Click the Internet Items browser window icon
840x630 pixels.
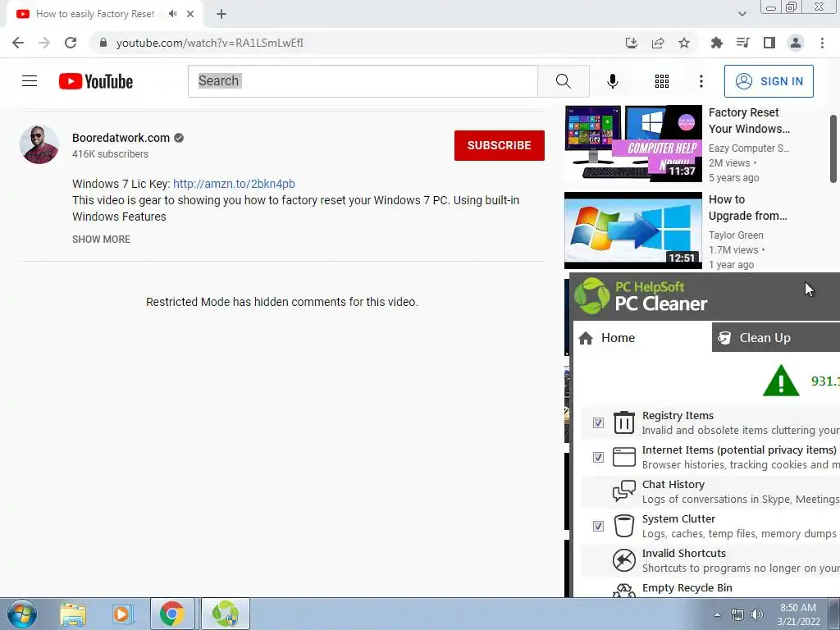tap(623, 457)
